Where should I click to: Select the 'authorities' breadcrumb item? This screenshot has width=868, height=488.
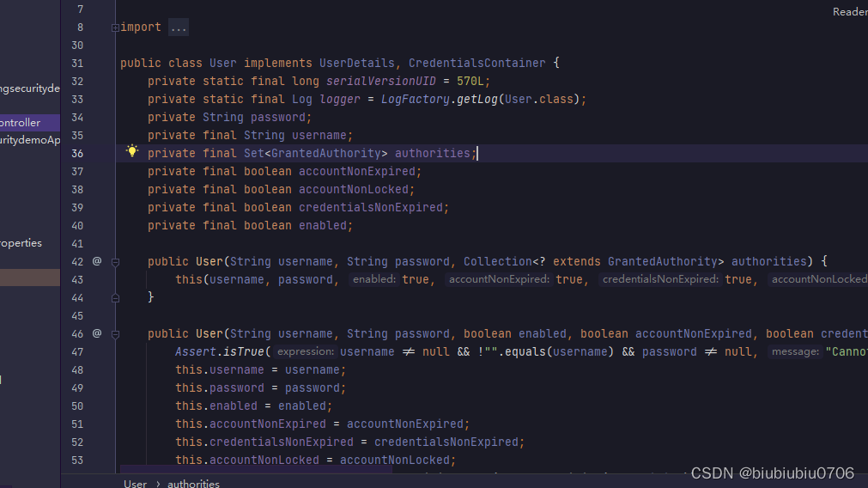point(193,484)
